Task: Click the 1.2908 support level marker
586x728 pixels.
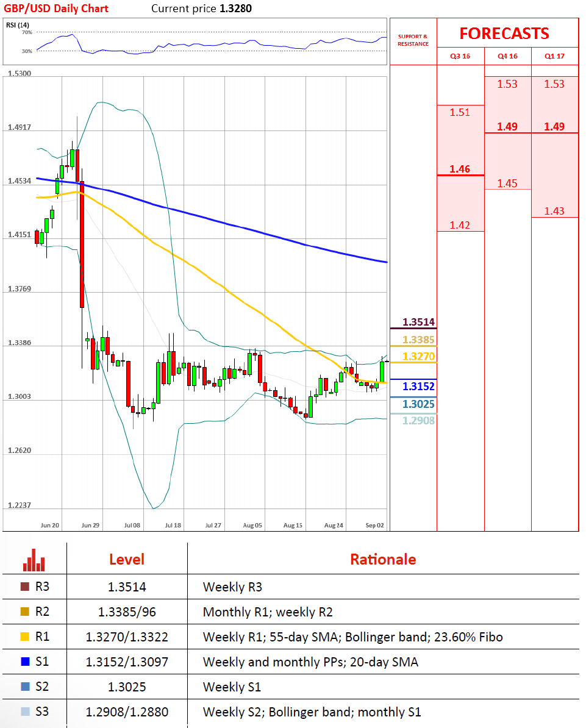Action: [x=418, y=420]
